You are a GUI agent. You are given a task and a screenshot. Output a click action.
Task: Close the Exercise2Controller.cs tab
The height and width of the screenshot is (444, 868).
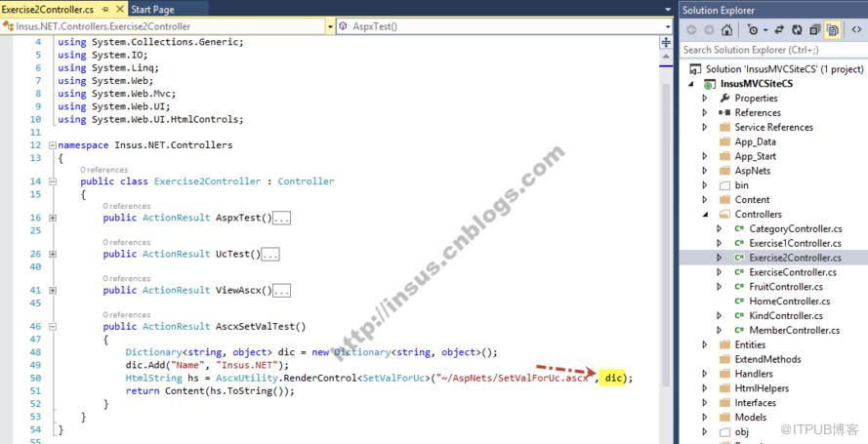119,10
